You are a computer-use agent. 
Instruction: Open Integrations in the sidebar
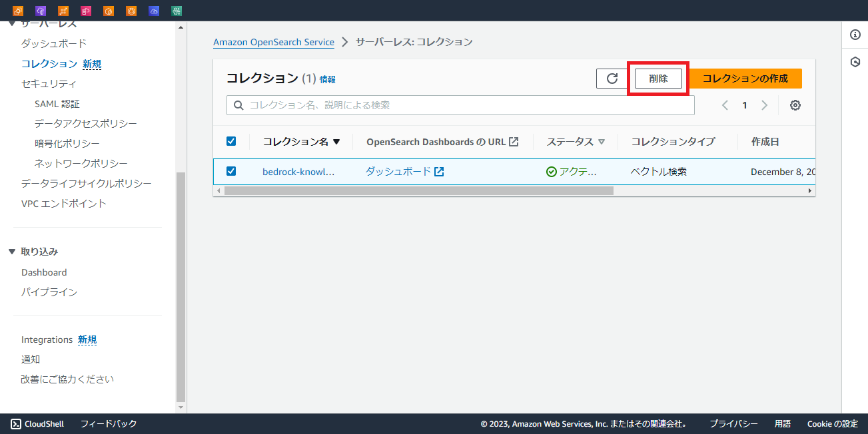click(x=47, y=339)
